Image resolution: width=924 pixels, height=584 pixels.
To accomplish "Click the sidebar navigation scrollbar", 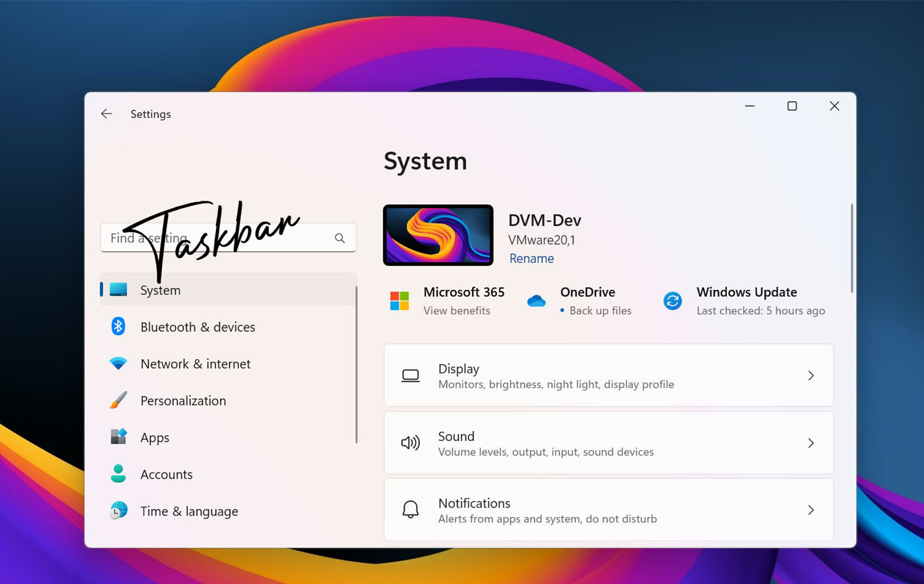I will (357, 364).
